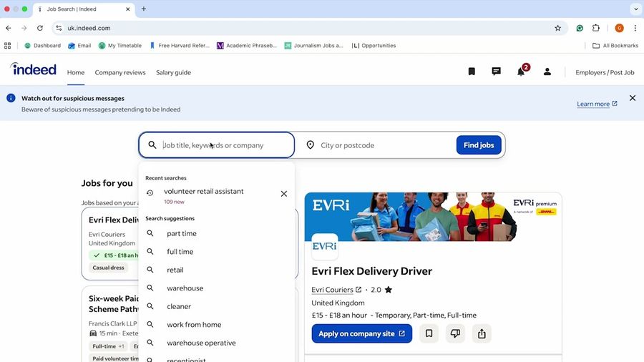Mark Evri job as not interested
644x362 pixels.
455,333
